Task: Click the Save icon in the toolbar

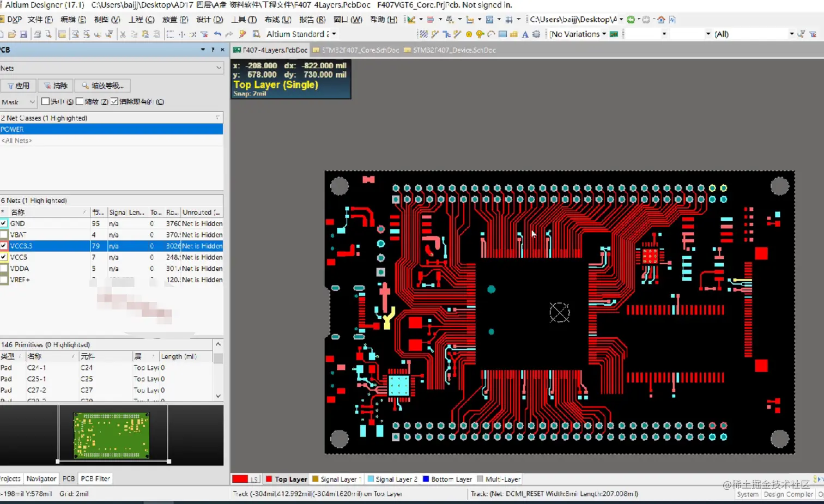Action: (x=23, y=34)
